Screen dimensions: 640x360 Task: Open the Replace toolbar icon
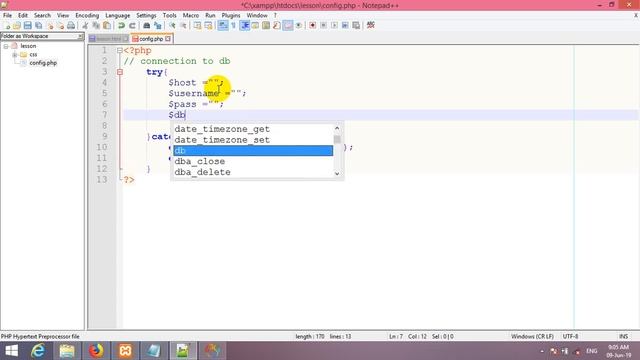158,25
